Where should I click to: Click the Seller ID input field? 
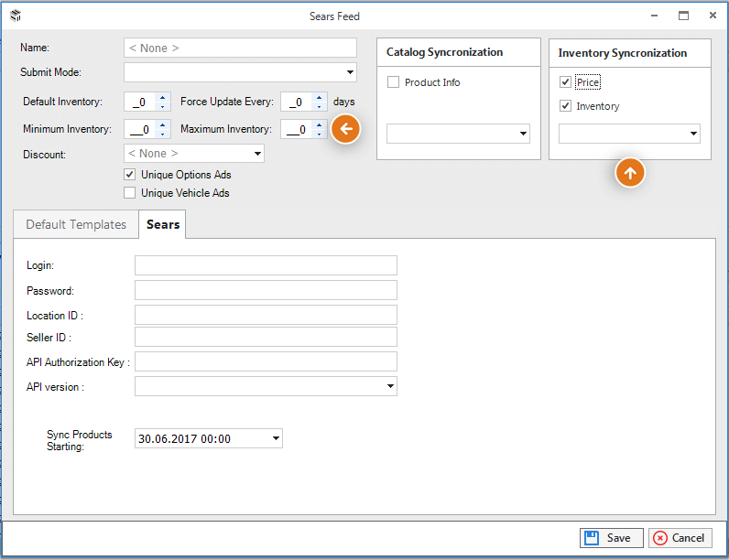266,337
